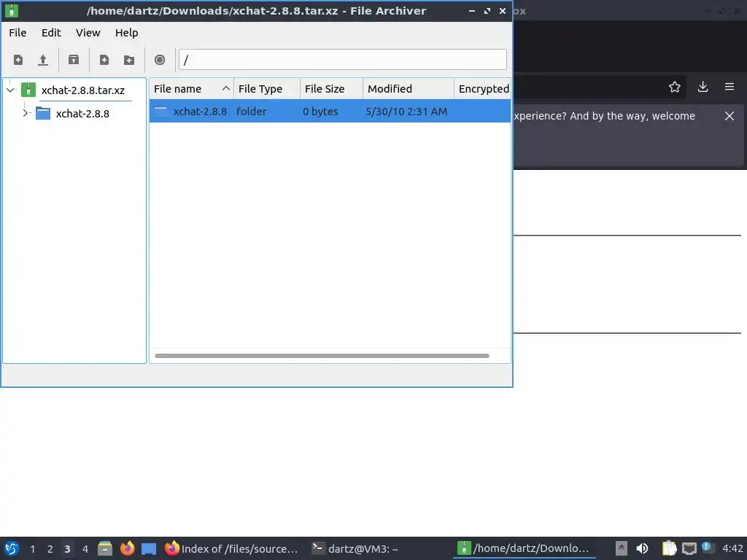The height and width of the screenshot is (560, 747).
Task: Click the Add folder toolbar icon
Action: pyautogui.click(x=129, y=60)
